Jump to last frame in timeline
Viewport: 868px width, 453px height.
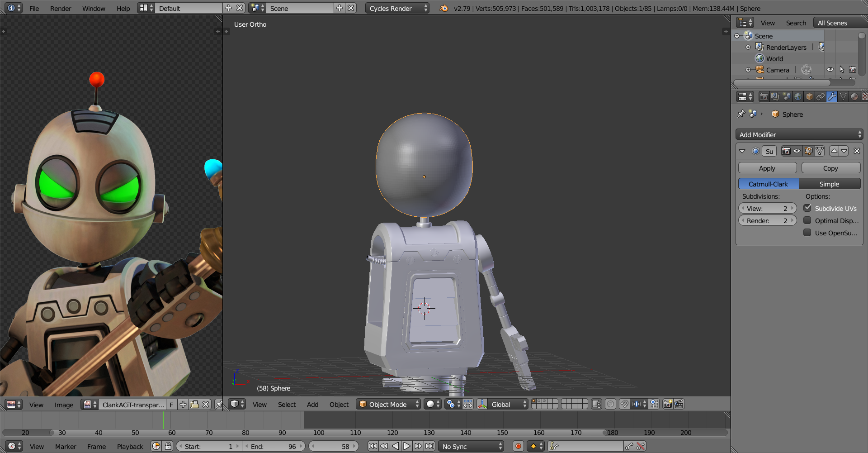click(x=429, y=446)
